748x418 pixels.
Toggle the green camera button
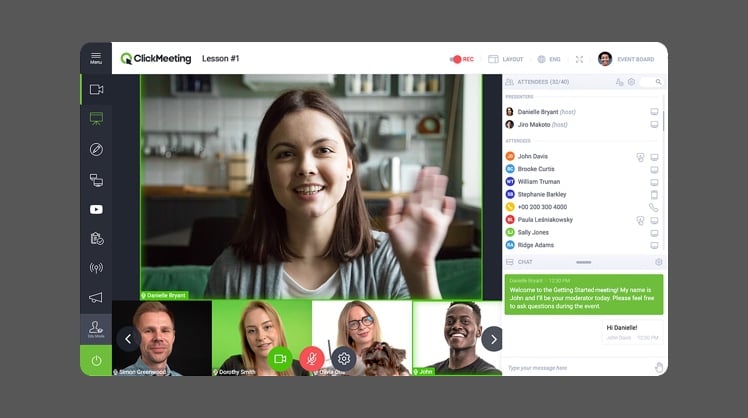pos(280,358)
